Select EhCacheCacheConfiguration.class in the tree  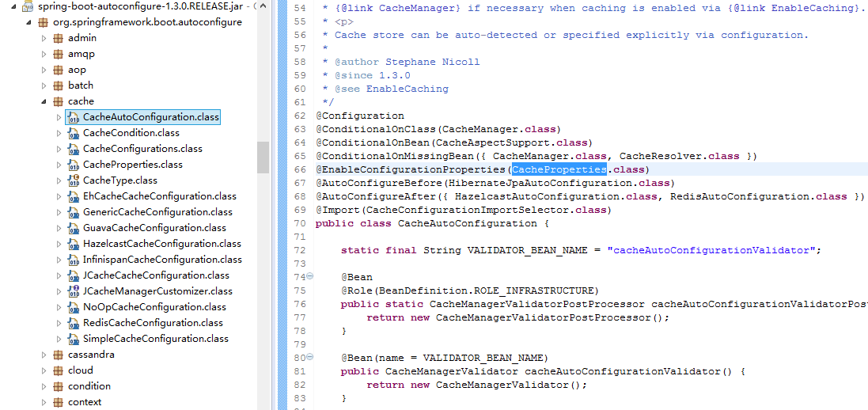coord(159,196)
